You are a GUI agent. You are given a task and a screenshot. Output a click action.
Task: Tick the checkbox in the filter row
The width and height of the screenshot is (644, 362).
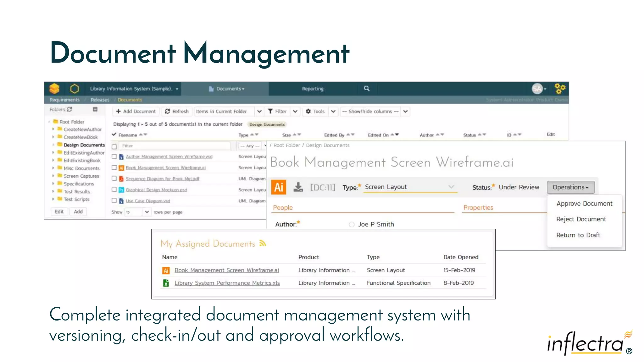(x=114, y=146)
